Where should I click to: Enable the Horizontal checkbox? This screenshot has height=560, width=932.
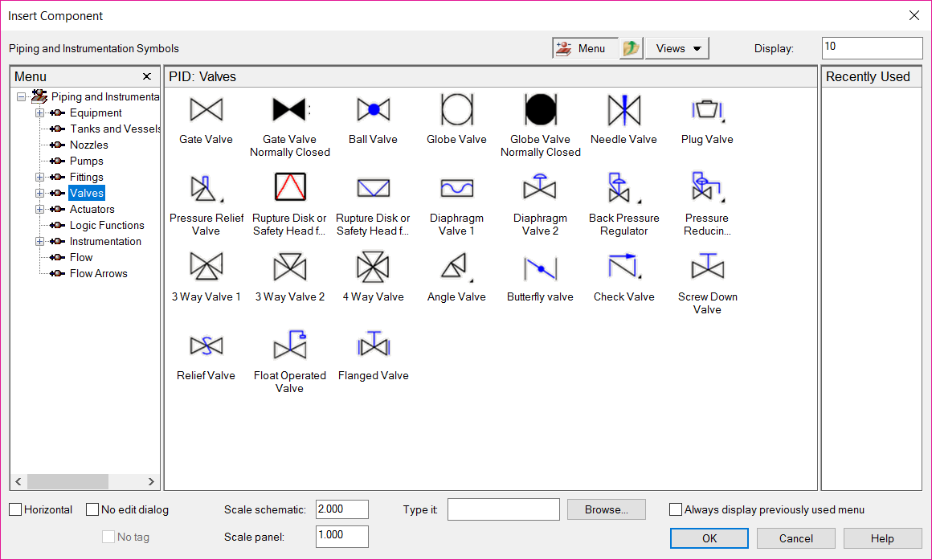coord(16,509)
